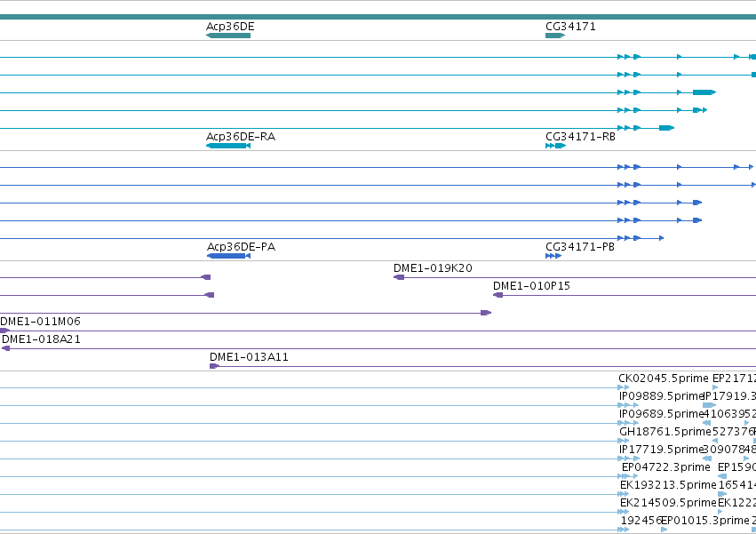The image size is (756, 534).
Task: Open the CK02045.5prime EST label
Action: pos(664,379)
